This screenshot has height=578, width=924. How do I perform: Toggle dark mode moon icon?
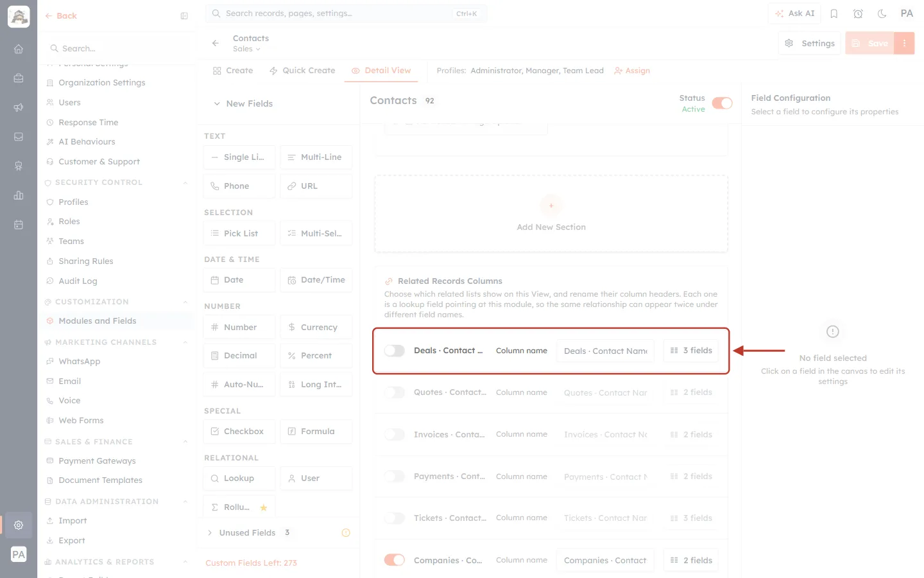click(882, 13)
